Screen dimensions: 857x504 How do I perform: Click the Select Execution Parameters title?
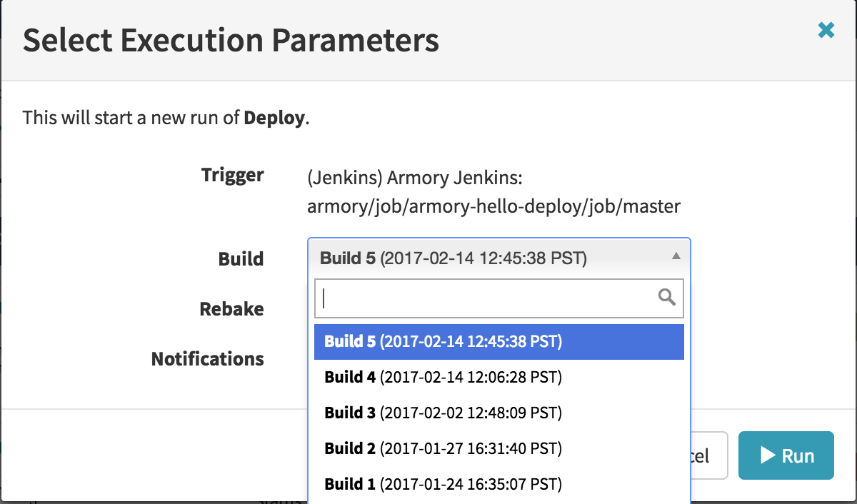point(231,41)
